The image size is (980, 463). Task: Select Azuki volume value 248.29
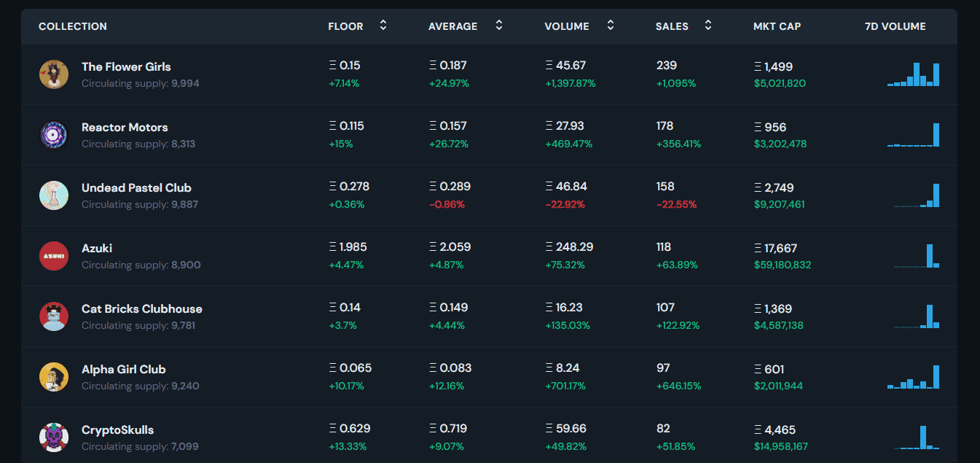569,247
